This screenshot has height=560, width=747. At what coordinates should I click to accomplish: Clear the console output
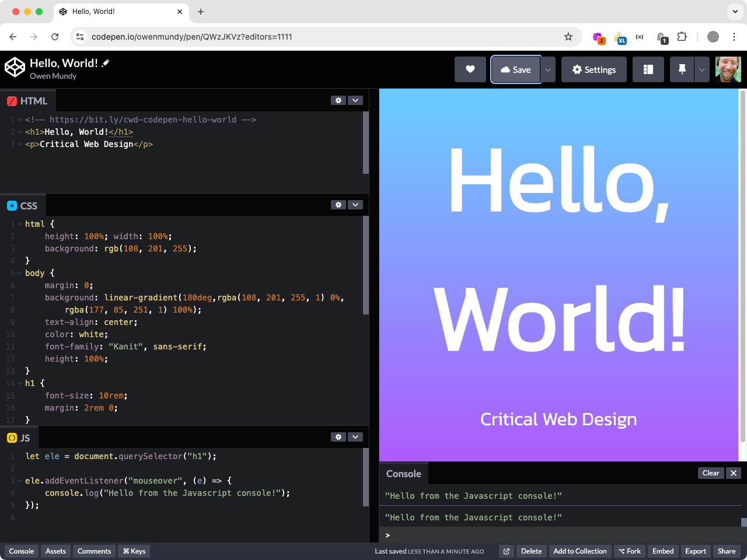pos(711,473)
